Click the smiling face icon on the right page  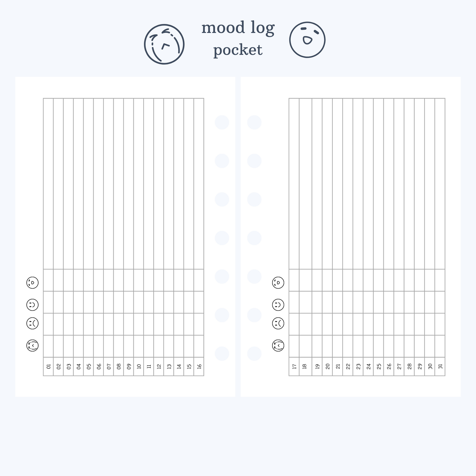tap(278, 305)
